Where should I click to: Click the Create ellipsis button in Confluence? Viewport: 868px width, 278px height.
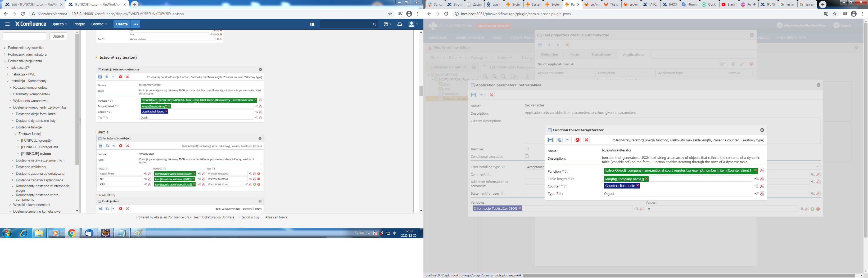(135, 24)
